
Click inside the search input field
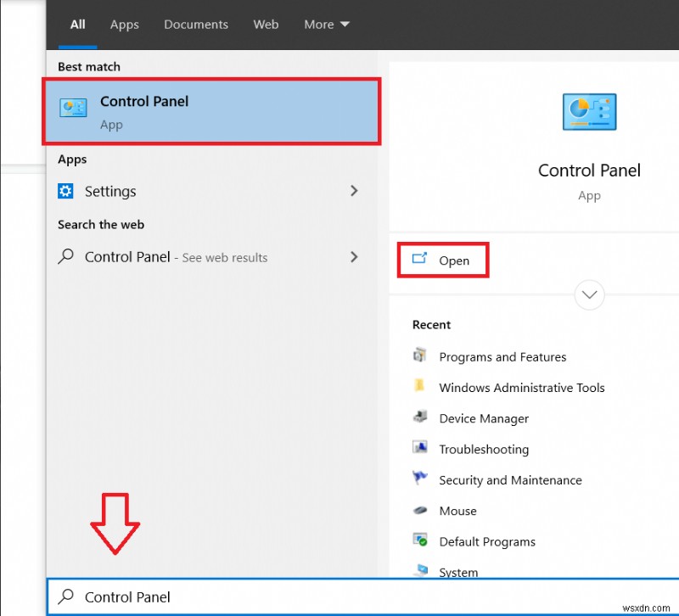212,596
